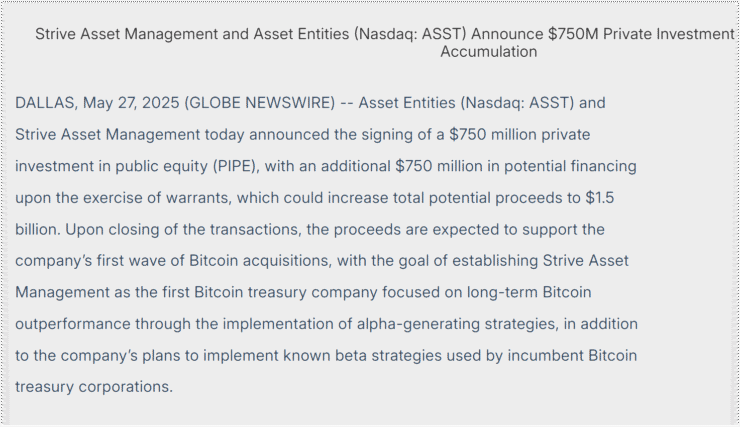The height and width of the screenshot is (427, 740).
Task: Click the word "Accumulation" in the title
Action: pos(488,51)
